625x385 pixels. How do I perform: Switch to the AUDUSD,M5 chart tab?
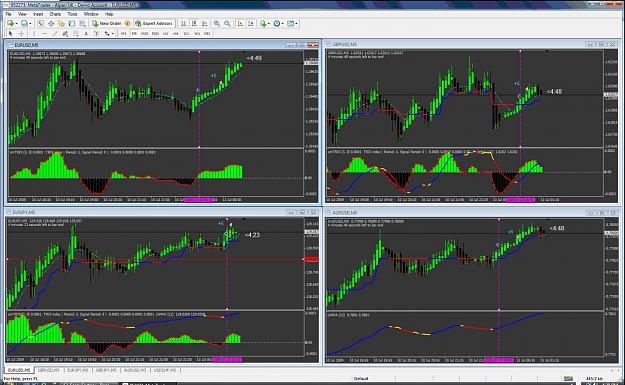pyautogui.click(x=135, y=370)
